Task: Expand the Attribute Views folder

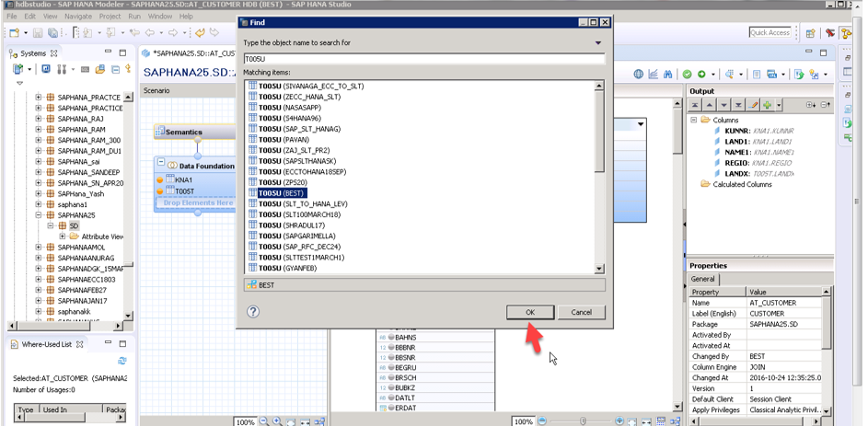Action: pos(63,236)
